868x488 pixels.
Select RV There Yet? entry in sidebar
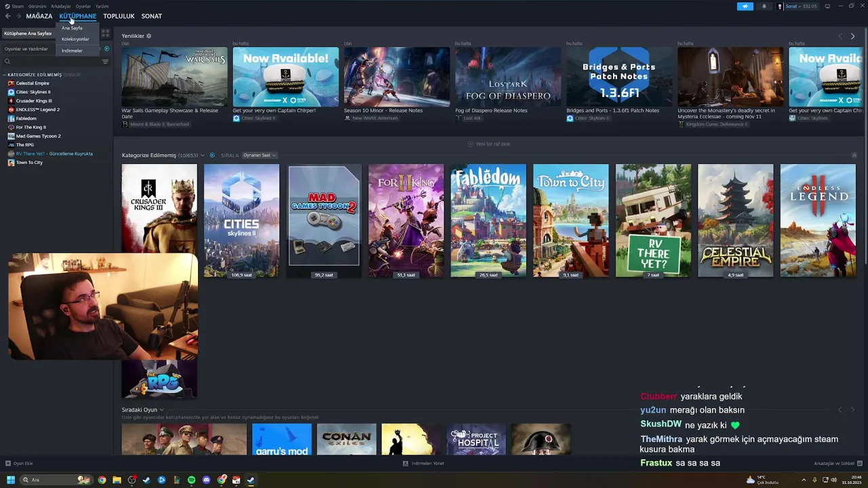54,154
